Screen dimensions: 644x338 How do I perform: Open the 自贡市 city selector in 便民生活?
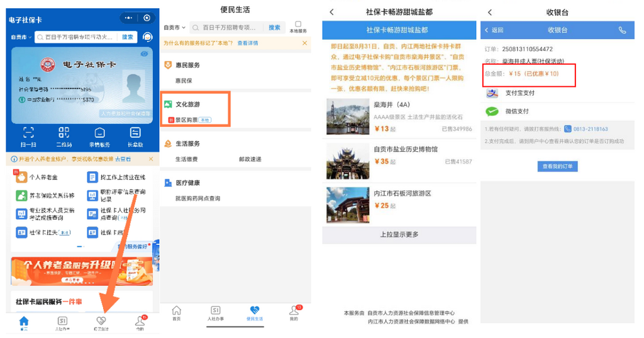click(174, 28)
